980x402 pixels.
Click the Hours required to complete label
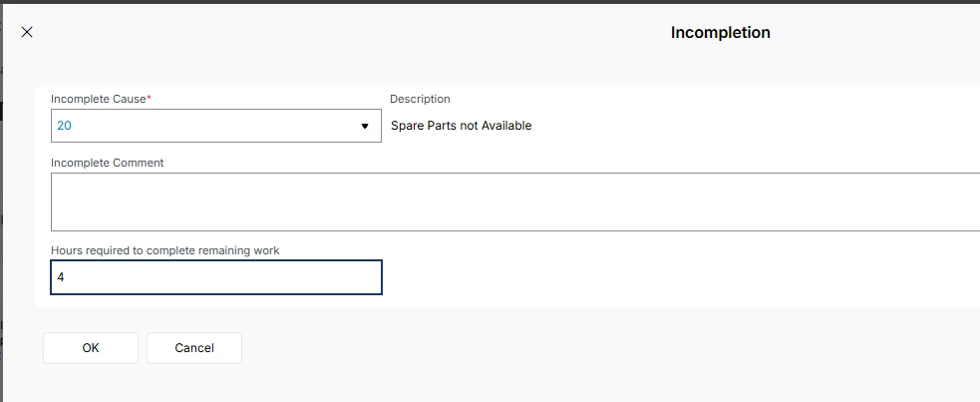click(x=164, y=250)
